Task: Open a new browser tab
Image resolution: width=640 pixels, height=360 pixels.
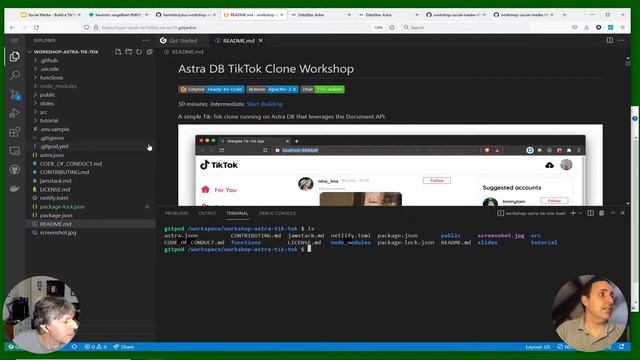Action: point(564,15)
